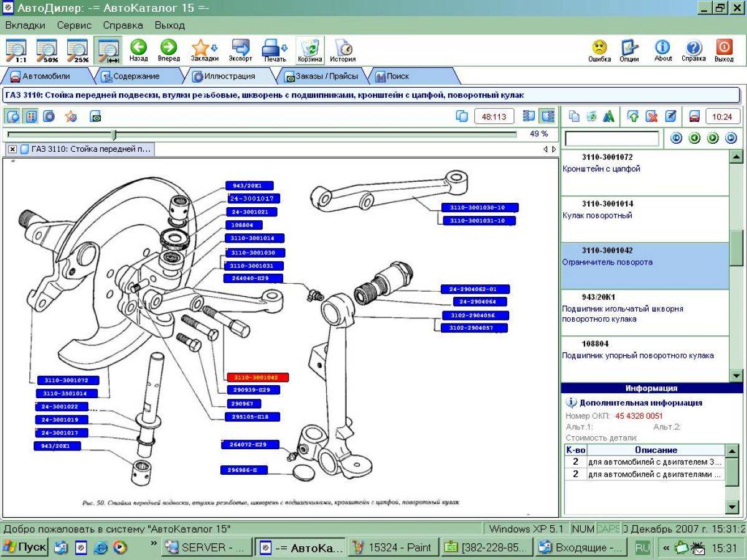Click the star bookmark illustration icon
This screenshot has height=560, width=747.
click(x=71, y=116)
